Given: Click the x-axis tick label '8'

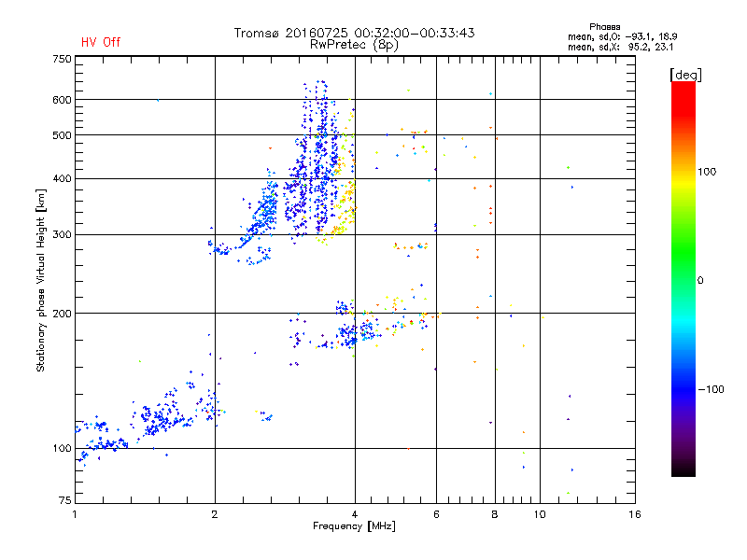Looking at the screenshot, I should point(495,514).
